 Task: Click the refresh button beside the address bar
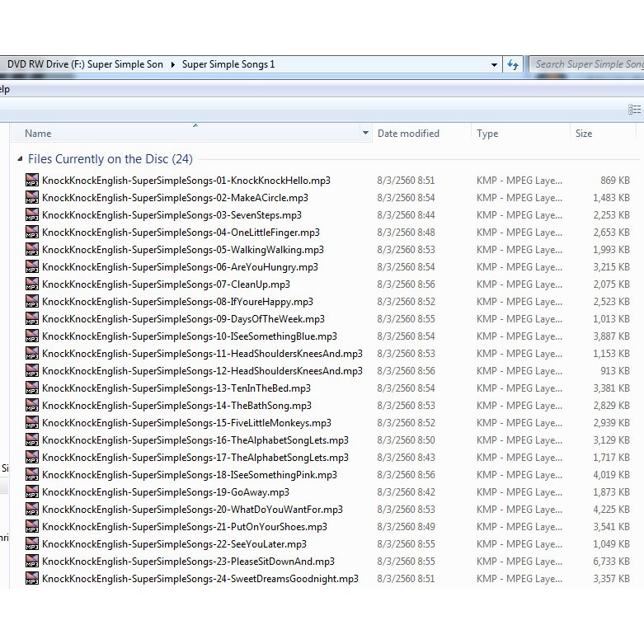click(513, 64)
